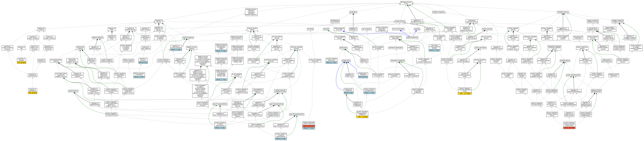644x141 pixels.
Task: Click the 'protein phosphorylation' node
Action: tap(573, 75)
